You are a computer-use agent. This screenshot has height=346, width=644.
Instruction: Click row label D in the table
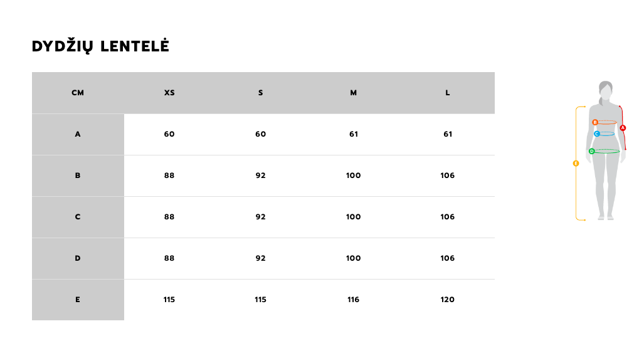(x=78, y=258)
